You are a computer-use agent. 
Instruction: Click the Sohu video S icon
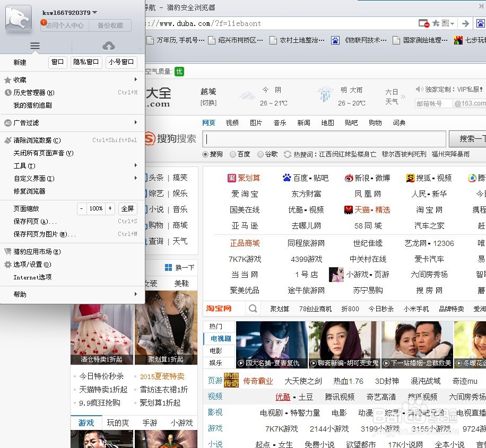410,178
